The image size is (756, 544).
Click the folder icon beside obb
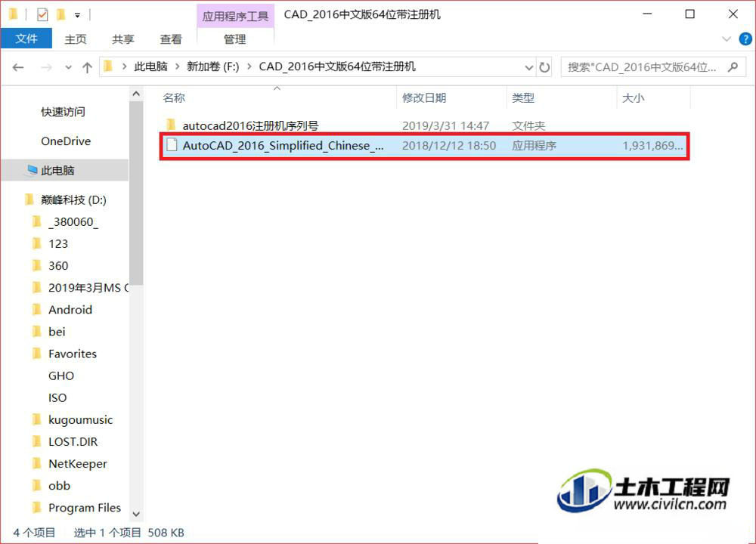click(36, 485)
